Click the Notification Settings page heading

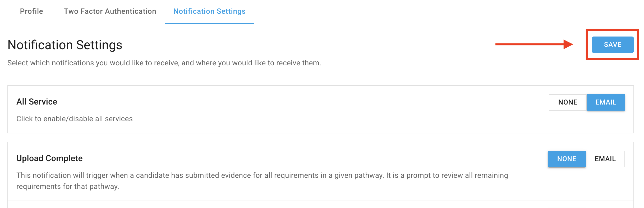coord(65,45)
